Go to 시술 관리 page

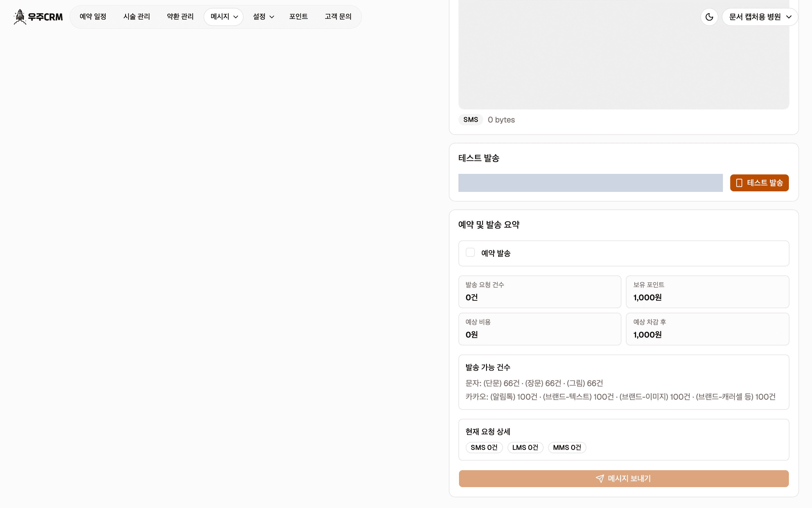pos(136,17)
